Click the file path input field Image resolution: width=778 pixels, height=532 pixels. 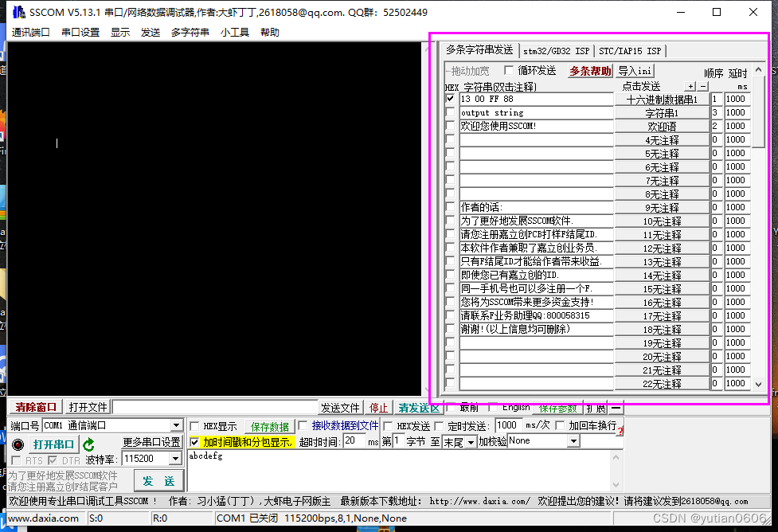coord(215,408)
